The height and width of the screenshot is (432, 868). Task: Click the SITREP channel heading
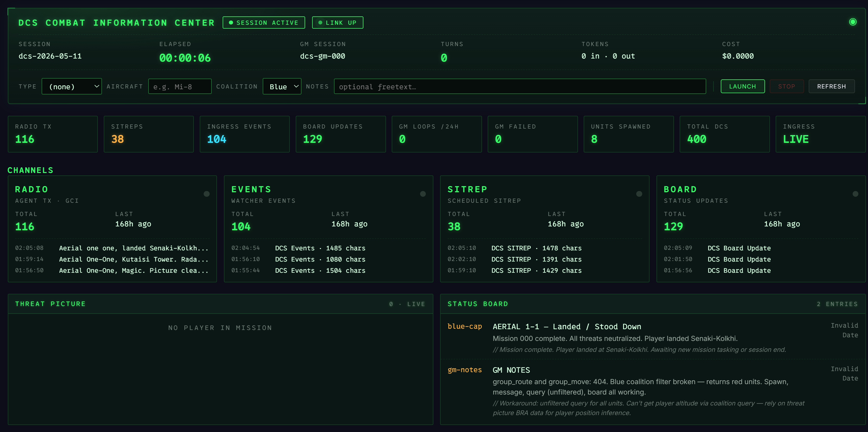[x=467, y=189]
